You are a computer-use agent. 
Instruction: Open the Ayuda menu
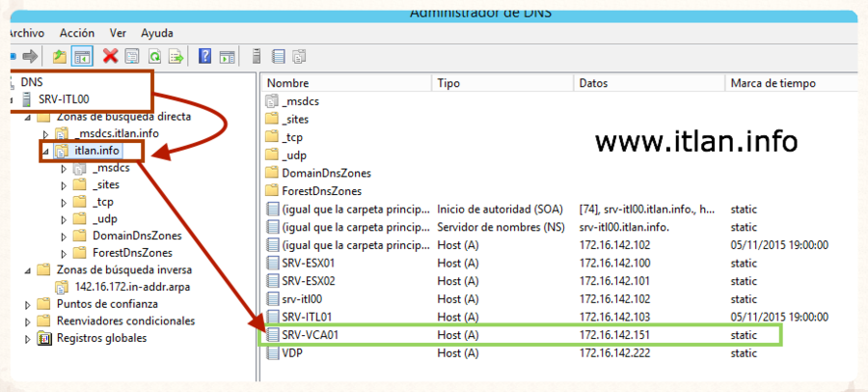156,33
